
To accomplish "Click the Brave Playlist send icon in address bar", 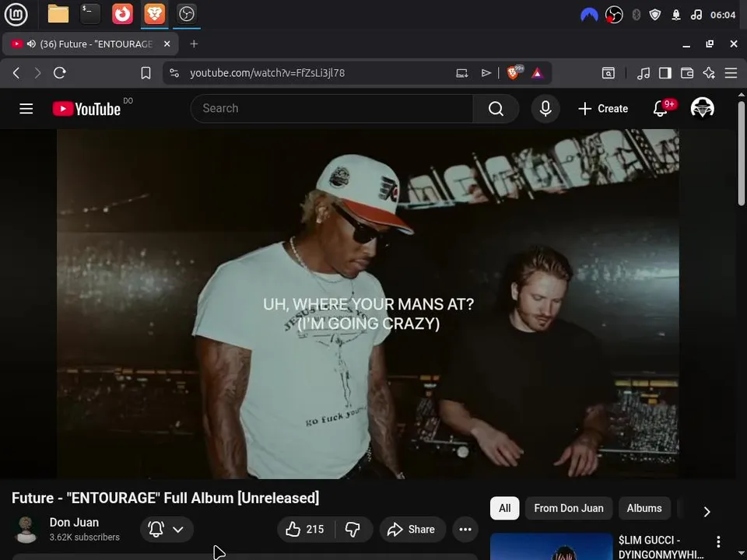I will point(486,73).
